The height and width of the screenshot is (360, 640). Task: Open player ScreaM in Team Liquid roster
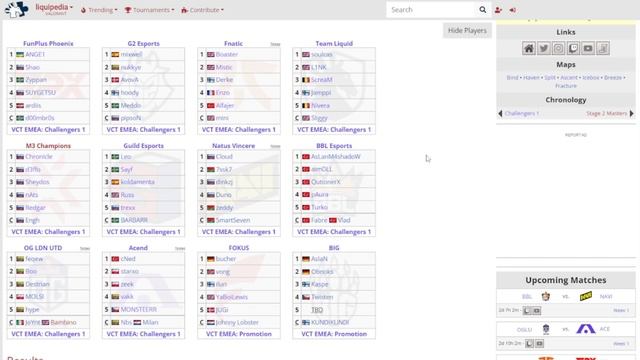point(322,80)
